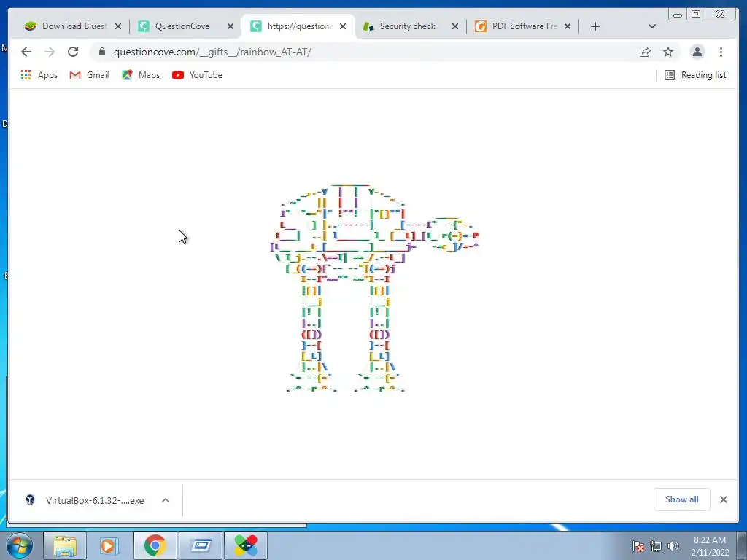
Task: Share this page icon
Action: click(645, 52)
